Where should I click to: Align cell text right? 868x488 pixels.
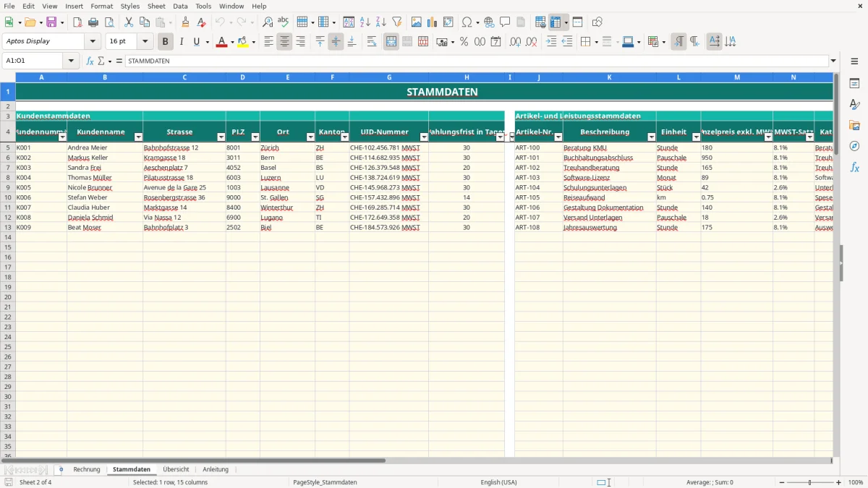click(300, 42)
